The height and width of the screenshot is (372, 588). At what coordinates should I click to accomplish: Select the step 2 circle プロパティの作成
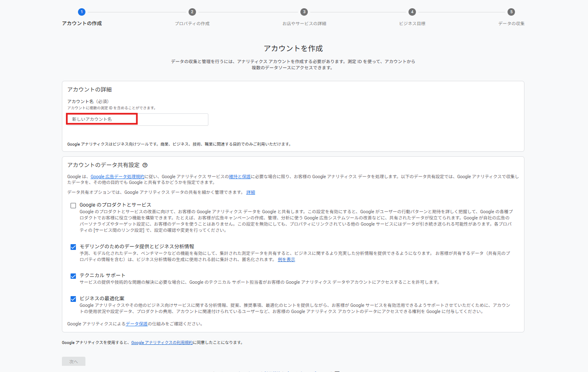click(x=192, y=12)
